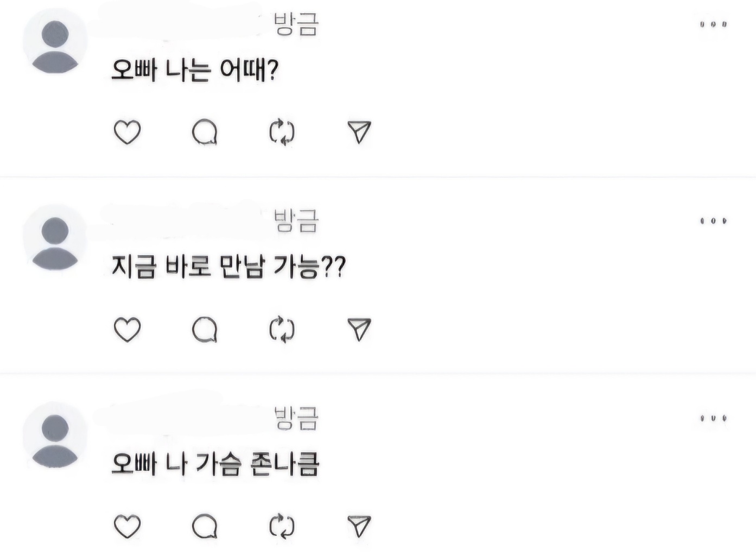Open more options for '지금 바로 만남 가능??' post
Viewport: 756px width, 556px height.
click(713, 221)
